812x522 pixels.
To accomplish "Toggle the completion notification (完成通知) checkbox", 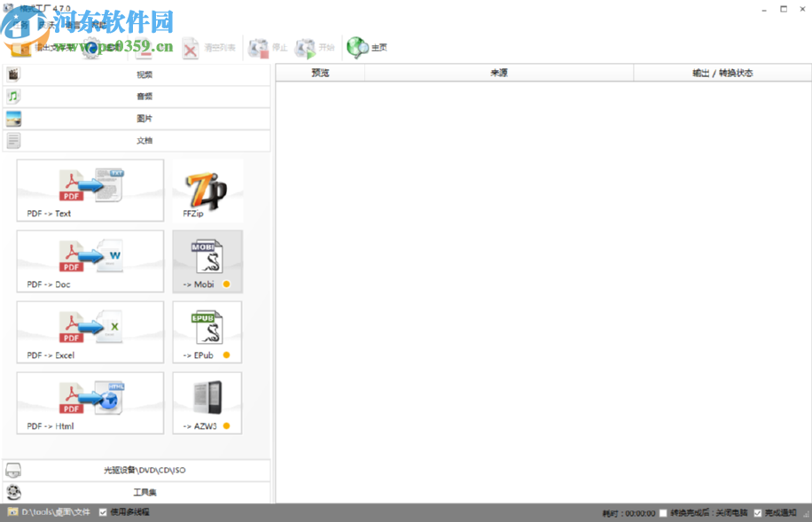I will tap(758, 513).
